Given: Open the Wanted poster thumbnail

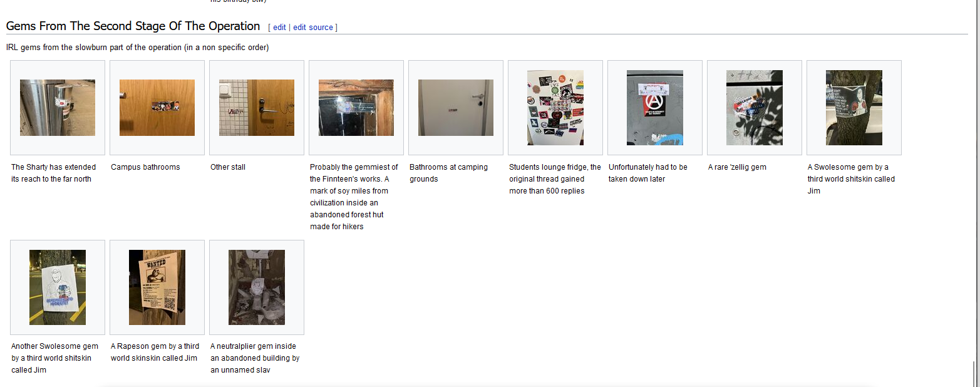Looking at the screenshot, I should 157,287.
